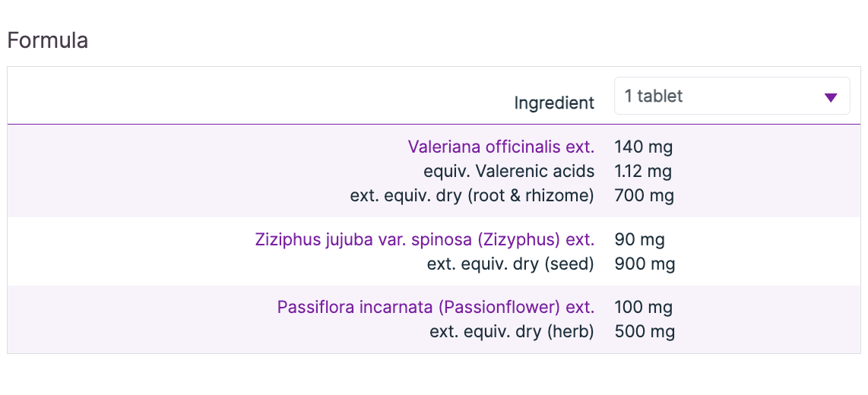Click the Formula section heading
868x395 pixels.
pos(48,40)
